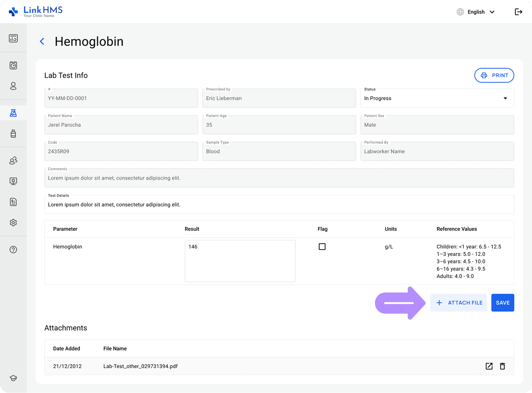Click the Print button

494,75
